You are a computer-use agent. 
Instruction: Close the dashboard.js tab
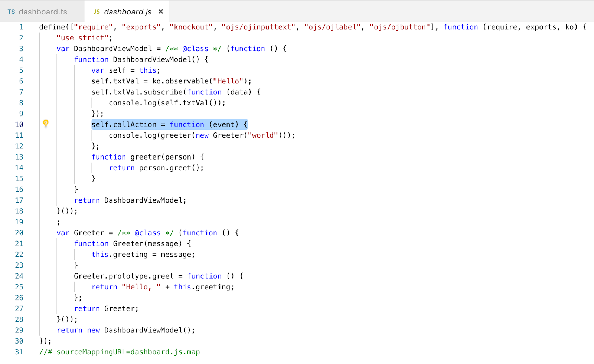point(160,12)
